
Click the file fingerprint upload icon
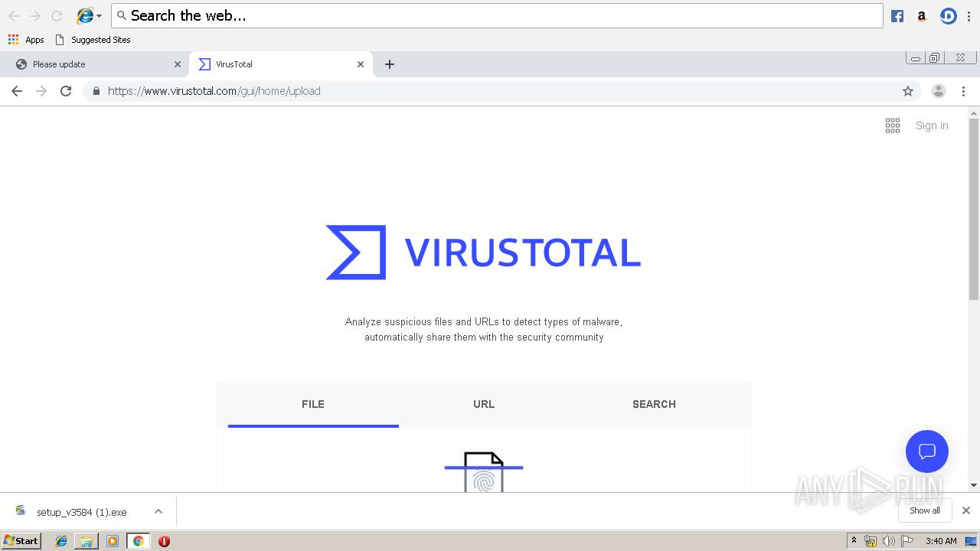484,471
